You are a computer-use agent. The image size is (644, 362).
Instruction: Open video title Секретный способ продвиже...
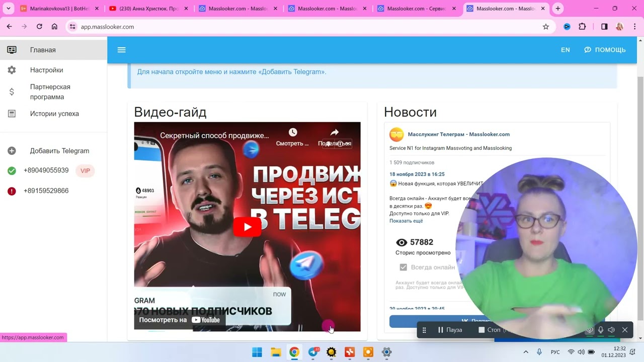[214, 136]
